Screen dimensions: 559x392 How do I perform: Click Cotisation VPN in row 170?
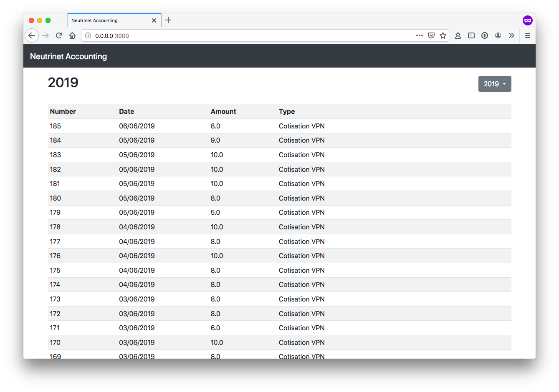(301, 342)
